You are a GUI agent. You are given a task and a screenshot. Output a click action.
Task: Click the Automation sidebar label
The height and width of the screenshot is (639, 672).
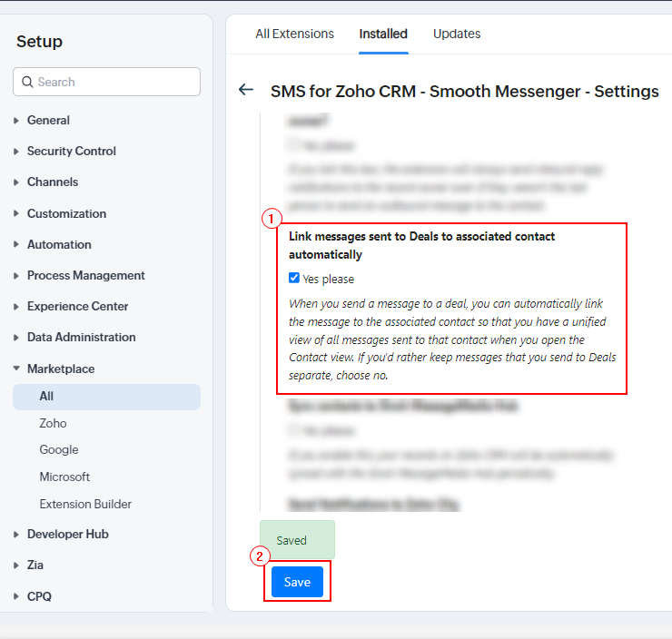[60, 244]
